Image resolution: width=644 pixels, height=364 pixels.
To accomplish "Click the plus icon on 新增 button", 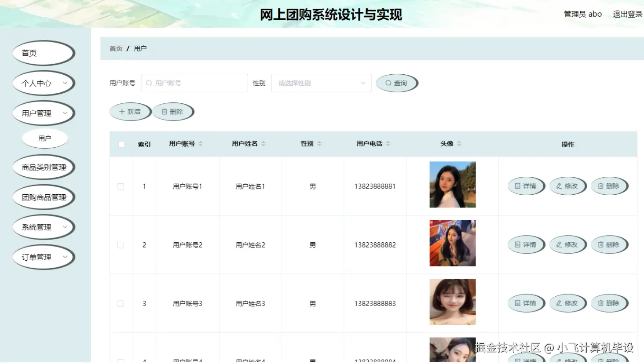I will (x=122, y=112).
